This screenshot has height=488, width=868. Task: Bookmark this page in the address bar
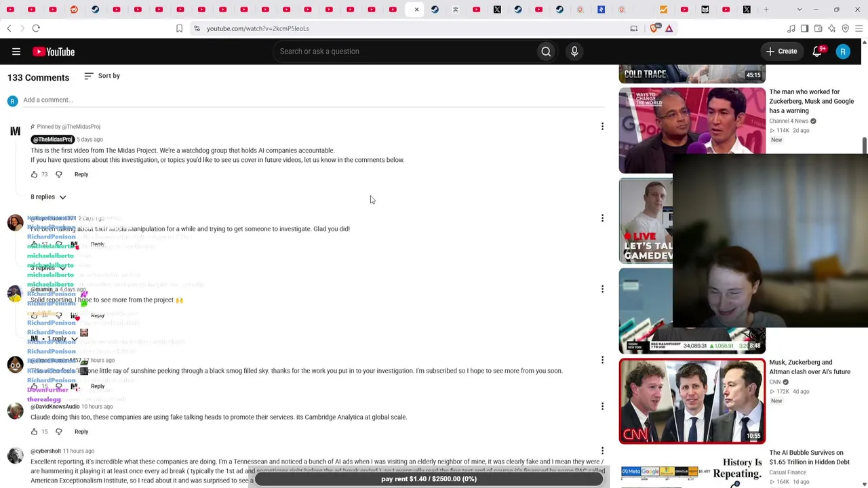coord(179,28)
